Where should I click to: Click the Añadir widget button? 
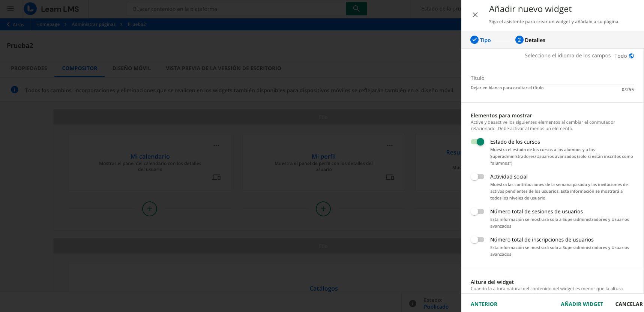tap(582, 304)
